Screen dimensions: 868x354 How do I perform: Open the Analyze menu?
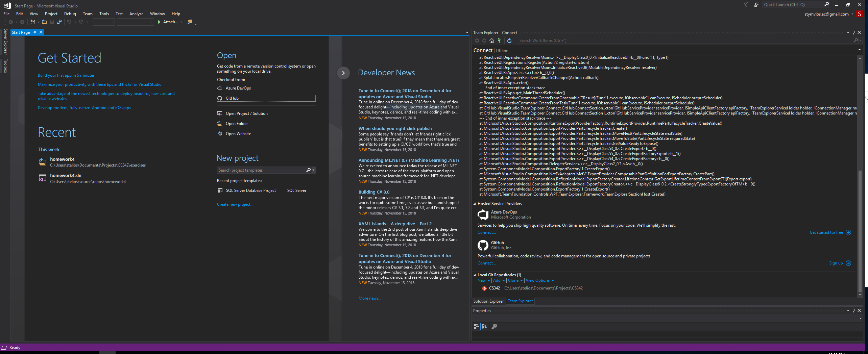pyautogui.click(x=136, y=14)
